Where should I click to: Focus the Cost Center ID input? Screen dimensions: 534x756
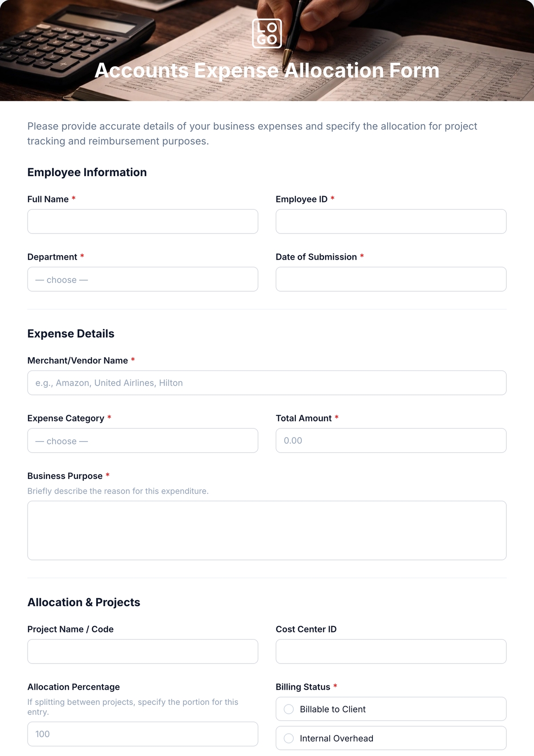391,651
